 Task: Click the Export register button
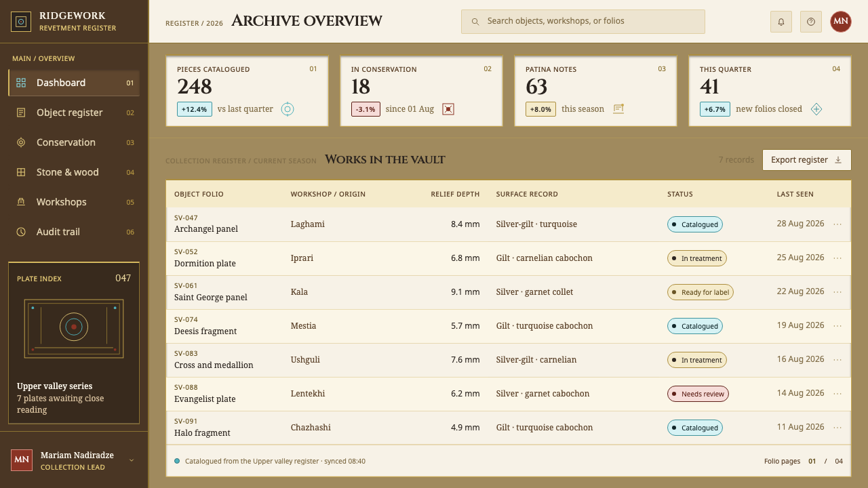[806, 160]
